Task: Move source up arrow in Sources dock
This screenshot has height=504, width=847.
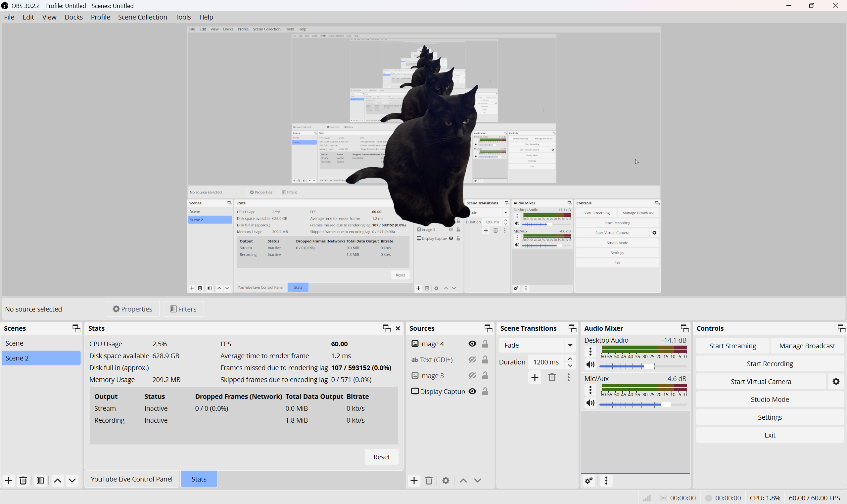Action: click(x=463, y=480)
